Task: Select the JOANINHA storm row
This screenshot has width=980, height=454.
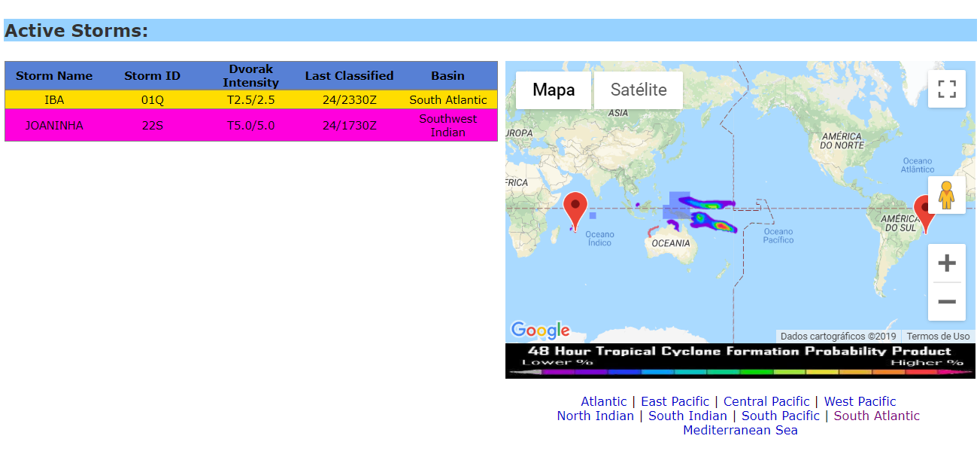Action: click(250, 126)
